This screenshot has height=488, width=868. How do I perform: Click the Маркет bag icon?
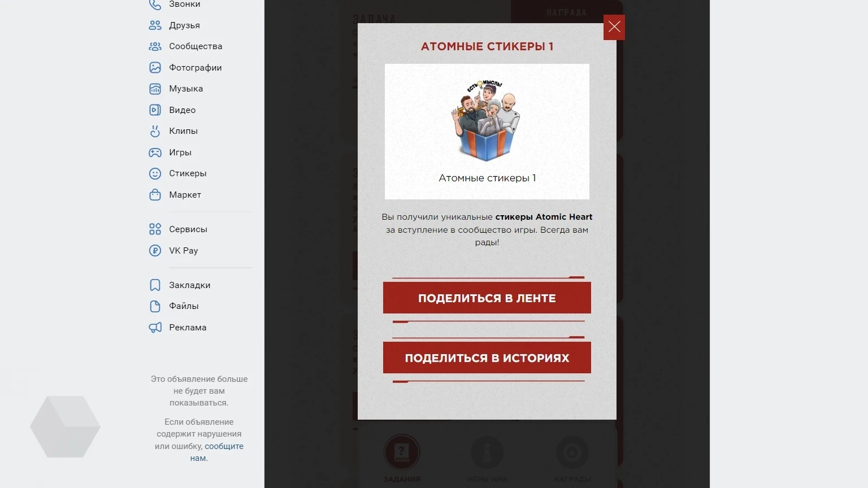tap(155, 195)
